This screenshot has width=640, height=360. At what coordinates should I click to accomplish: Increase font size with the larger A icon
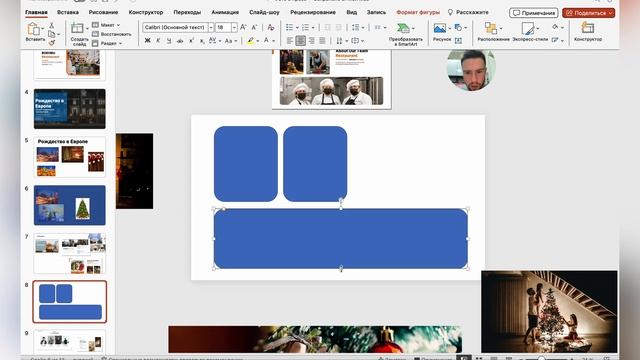[x=243, y=27]
